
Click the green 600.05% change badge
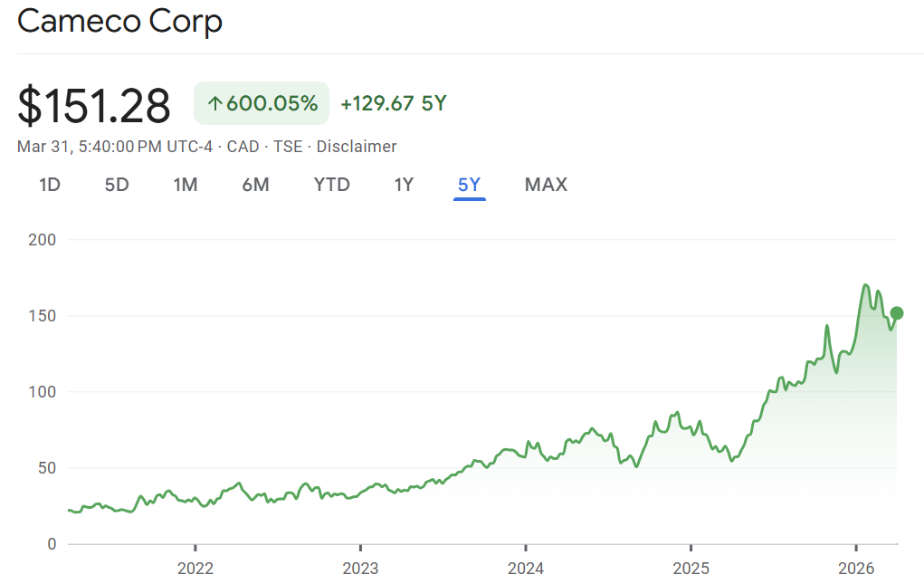click(262, 104)
